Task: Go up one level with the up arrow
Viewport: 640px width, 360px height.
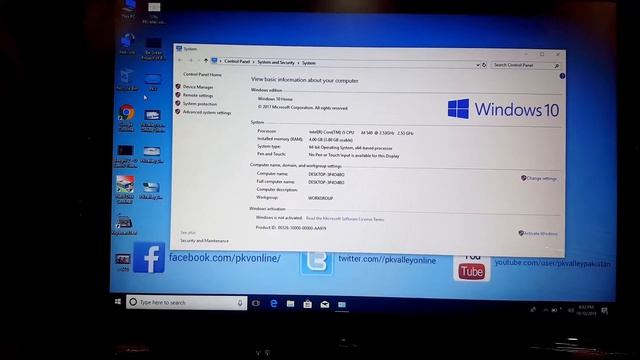Action: click(x=206, y=61)
